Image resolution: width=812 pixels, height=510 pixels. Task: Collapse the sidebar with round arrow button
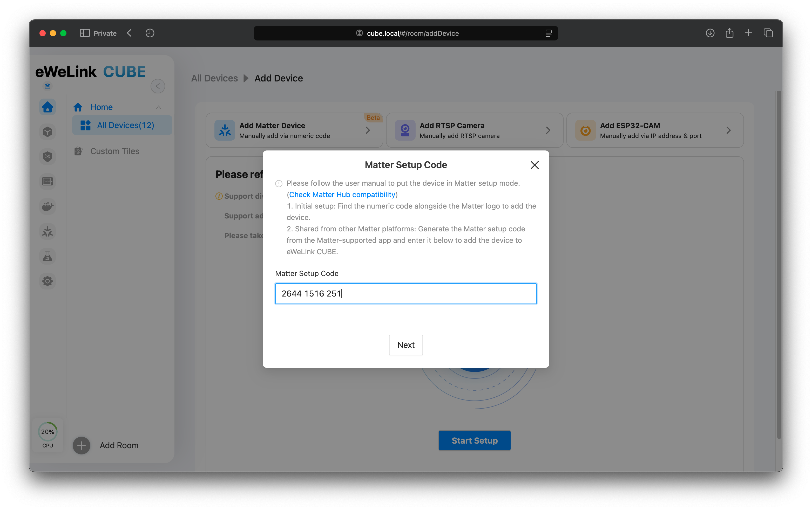[x=158, y=86]
